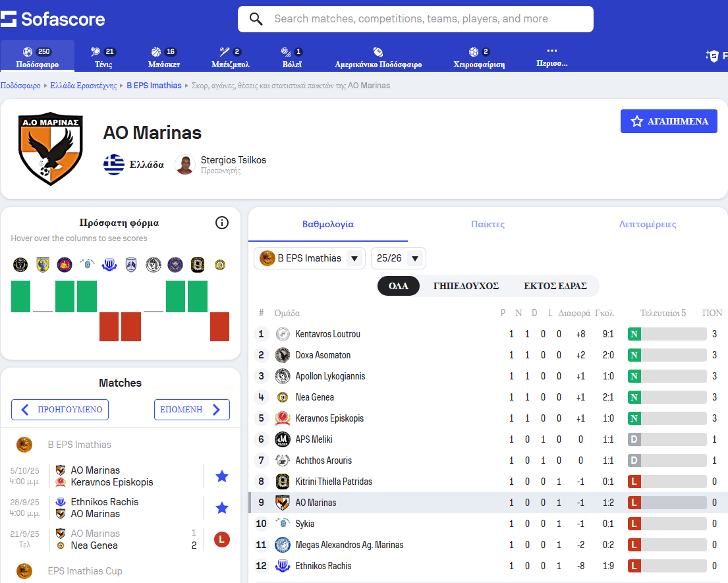Click the win indicator in Kentavros Loutrou row
This screenshot has width=728, height=583.
click(x=634, y=334)
